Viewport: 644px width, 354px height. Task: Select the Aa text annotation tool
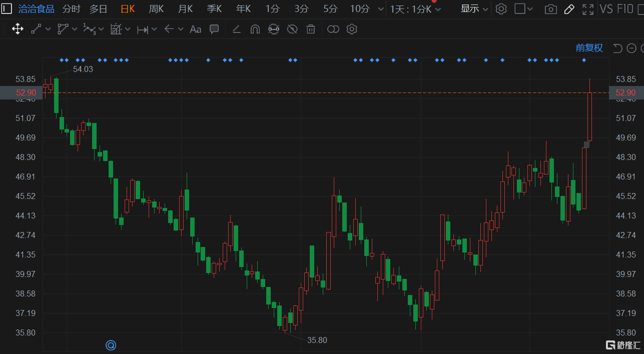coord(196,29)
